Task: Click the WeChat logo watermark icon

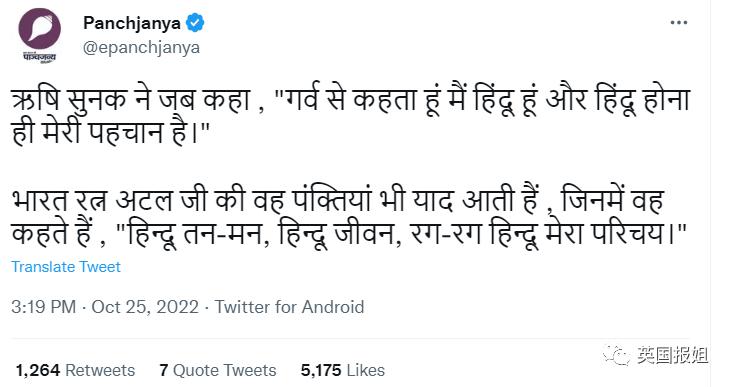Action: coord(616,356)
